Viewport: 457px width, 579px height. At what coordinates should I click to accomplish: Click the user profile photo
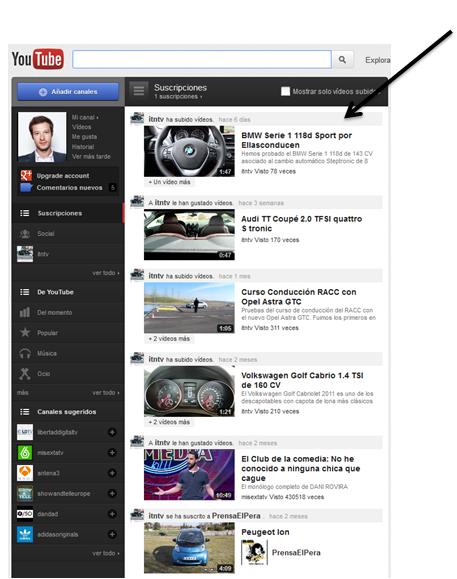(42, 137)
